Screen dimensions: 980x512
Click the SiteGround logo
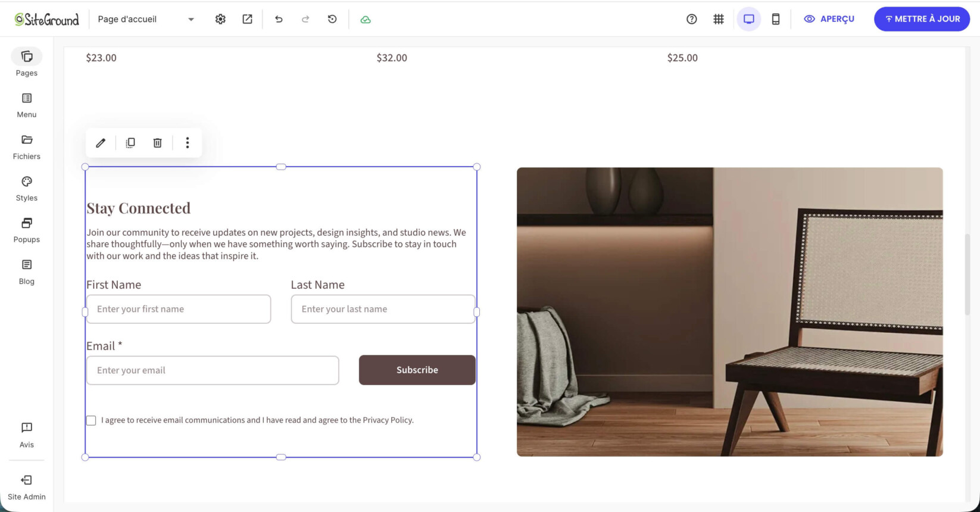point(46,19)
